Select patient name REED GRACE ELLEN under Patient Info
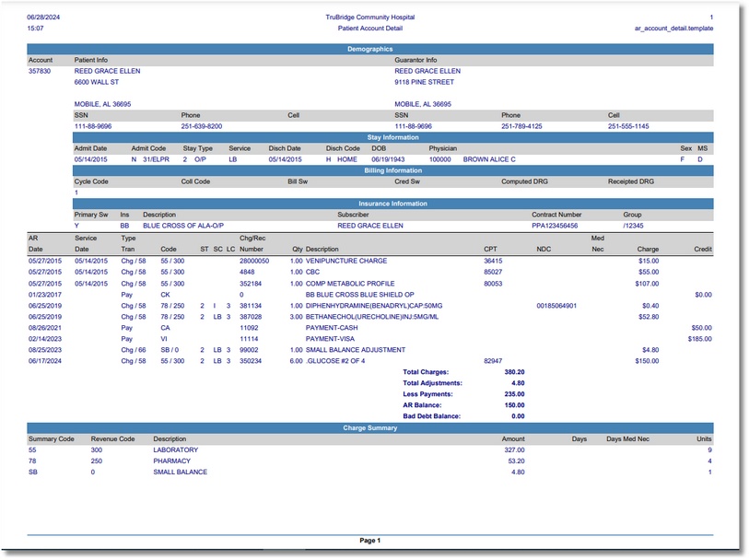749x560 pixels. click(107, 71)
